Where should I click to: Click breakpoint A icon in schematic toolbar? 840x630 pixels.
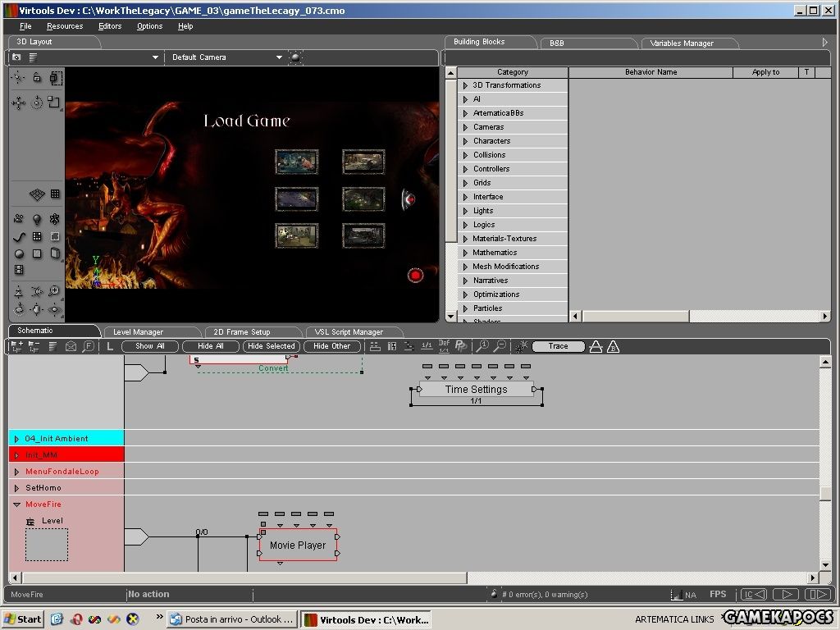tap(596, 347)
